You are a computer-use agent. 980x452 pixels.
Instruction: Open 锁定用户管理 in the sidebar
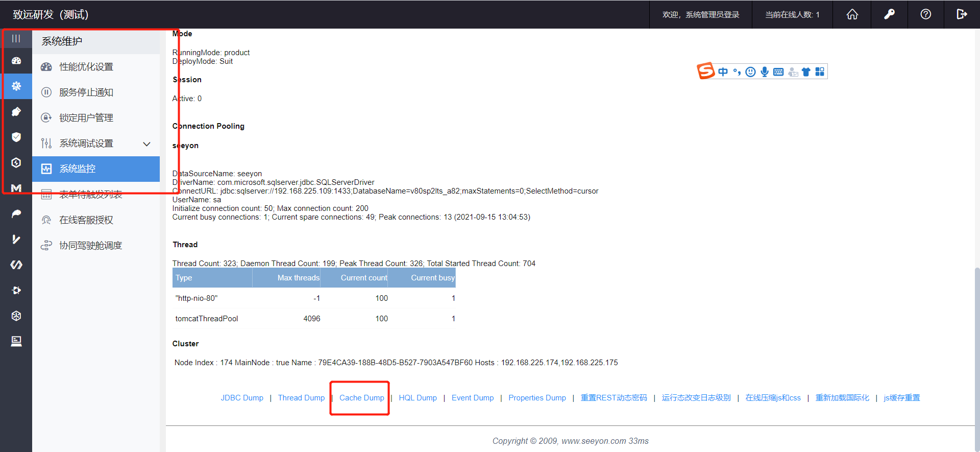tap(96, 118)
